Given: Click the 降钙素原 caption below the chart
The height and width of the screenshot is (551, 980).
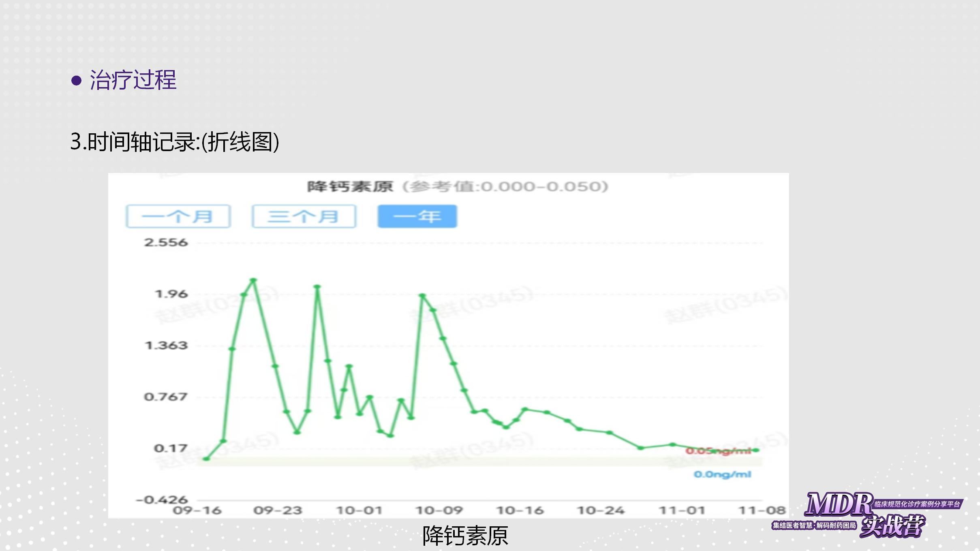Looking at the screenshot, I should click(465, 536).
